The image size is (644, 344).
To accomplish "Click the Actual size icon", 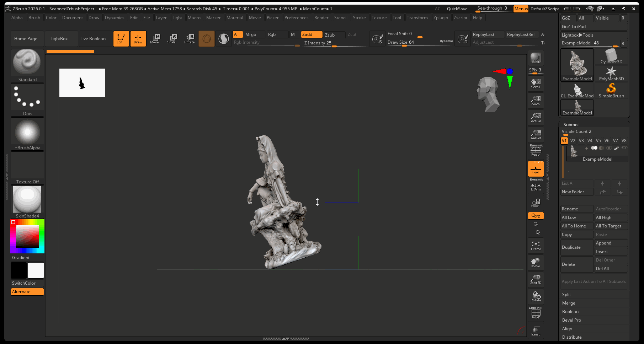I will (x=536, y=118).
